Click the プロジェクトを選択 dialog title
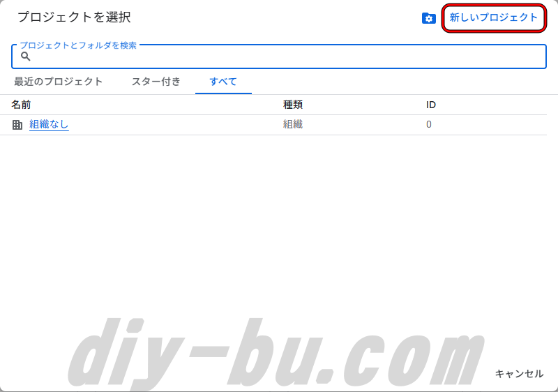This screenshot has width=558, height=392. (75, 17)
